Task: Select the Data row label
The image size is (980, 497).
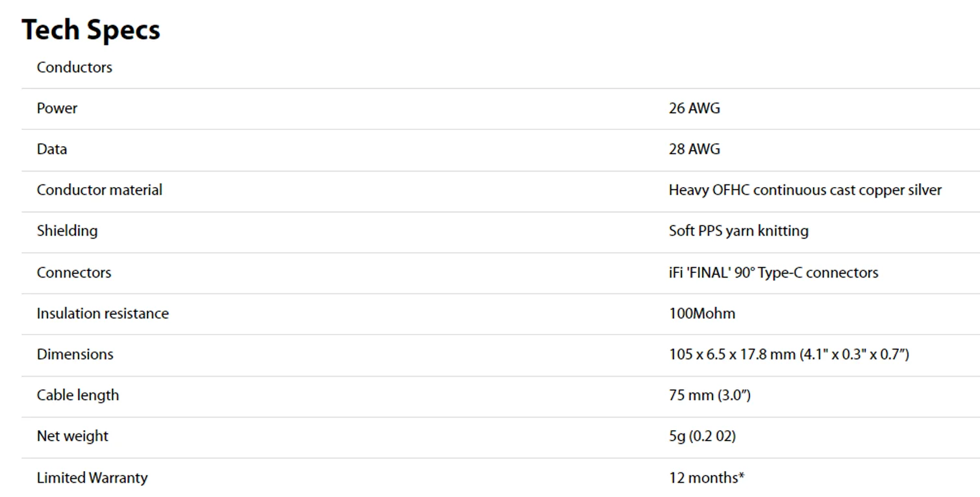Action: click(x=52, y=149)
